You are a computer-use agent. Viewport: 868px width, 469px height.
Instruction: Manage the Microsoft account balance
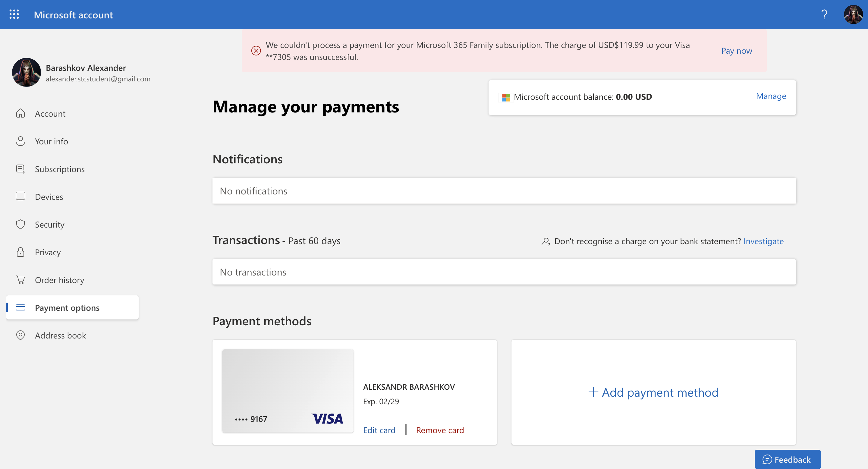click(x=771, y=96)
